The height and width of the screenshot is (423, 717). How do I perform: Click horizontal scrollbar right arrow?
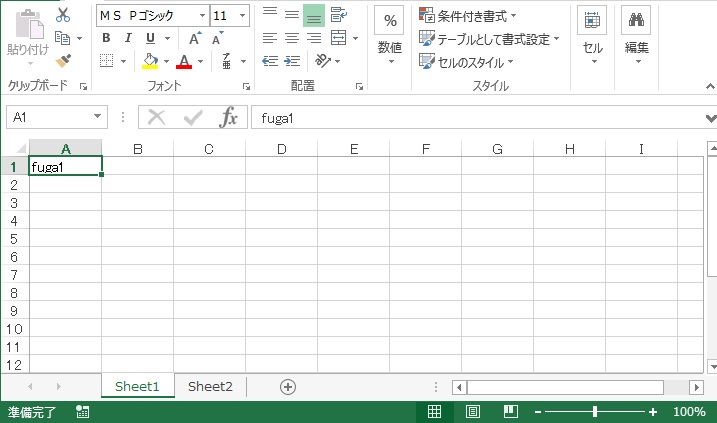696,387
